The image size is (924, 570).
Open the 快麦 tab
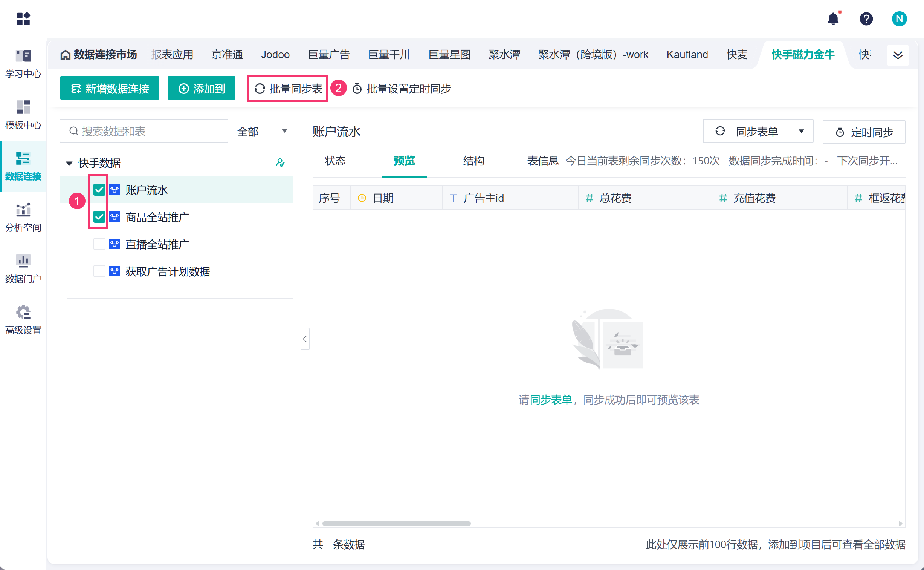click(x=737, y=55)
